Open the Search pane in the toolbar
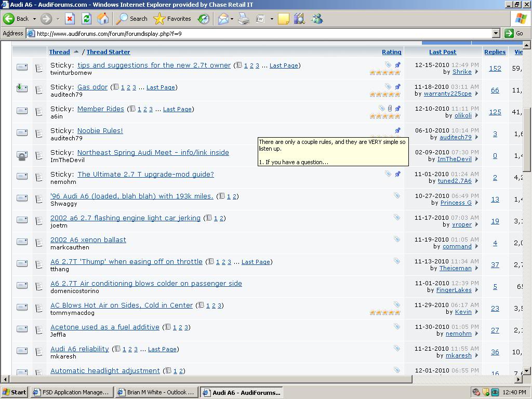This screenshot has width=532, height=399. tap(131, 19)
